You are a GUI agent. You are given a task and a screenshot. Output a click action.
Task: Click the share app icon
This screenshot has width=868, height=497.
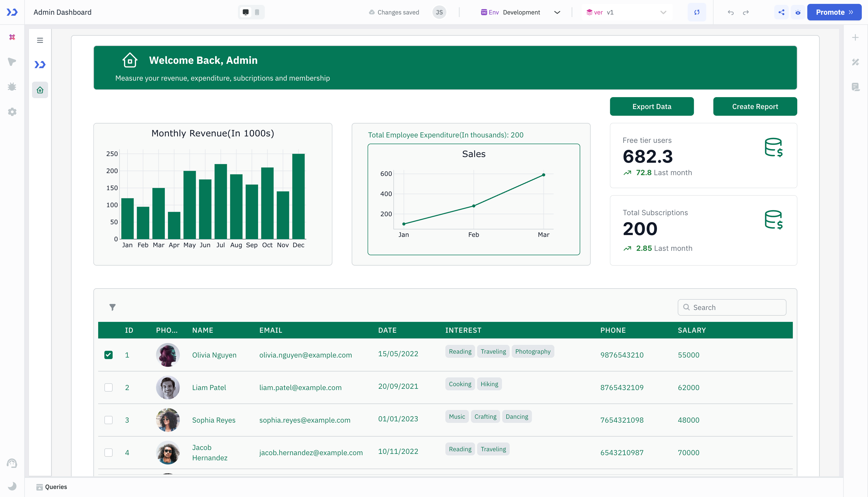point(781,12)
